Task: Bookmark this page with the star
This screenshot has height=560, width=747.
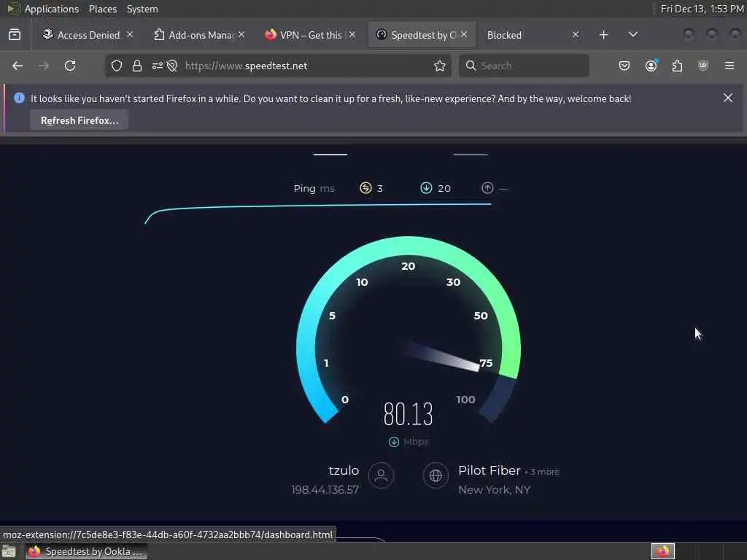Action: click(440, 66)
